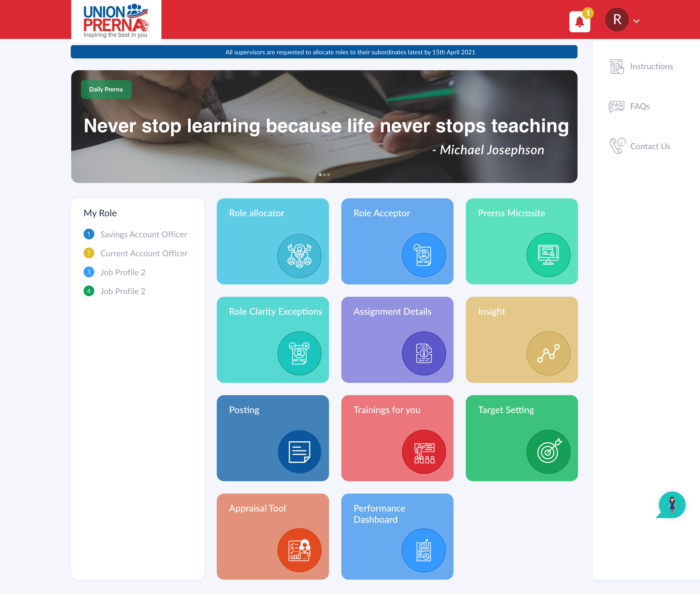This screenshot has height=594, width=700.
Task: Open the FAQs sidebar item
Action: pyautogui.click(x=639, y=106)
